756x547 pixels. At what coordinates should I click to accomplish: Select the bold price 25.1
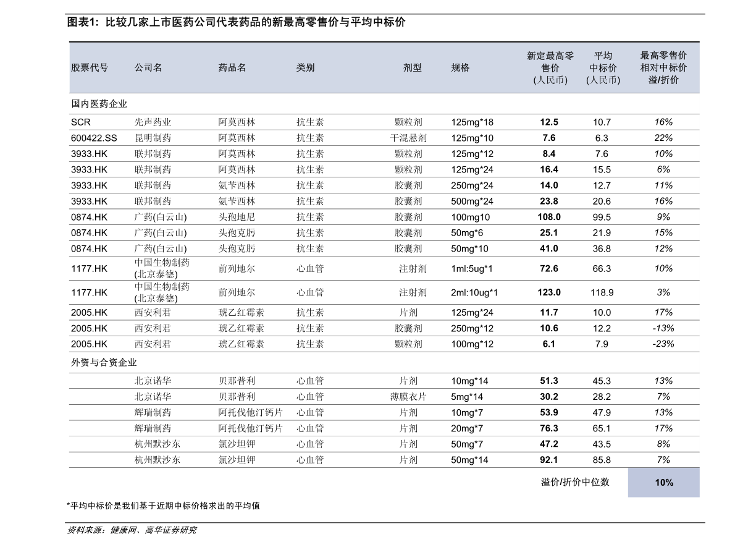coord(549,233)
